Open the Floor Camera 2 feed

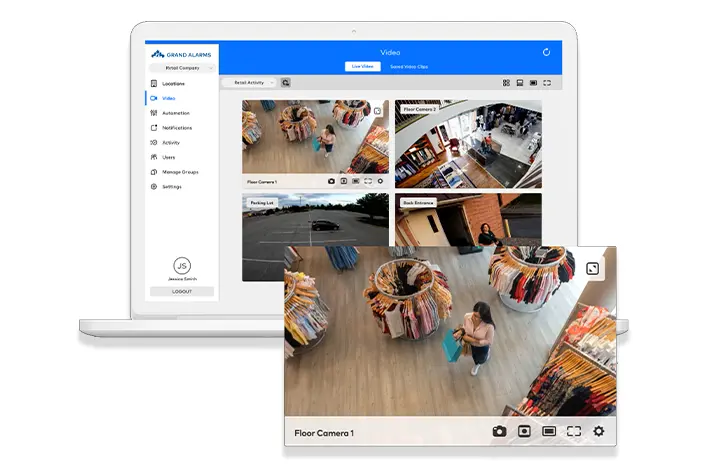point(468,145)
